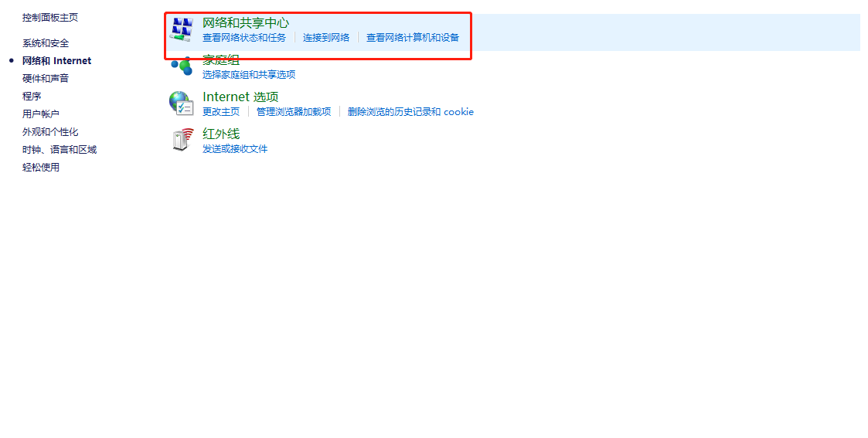This screenshot has height=438, width=868.
Task: Select 时钟、语言和区域
Action: point(60,149)
